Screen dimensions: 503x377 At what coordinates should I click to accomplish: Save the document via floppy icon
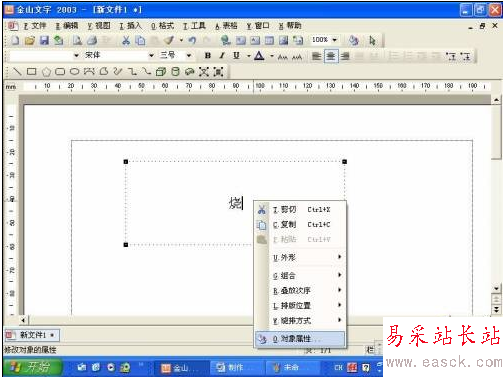tap(44, 40)
